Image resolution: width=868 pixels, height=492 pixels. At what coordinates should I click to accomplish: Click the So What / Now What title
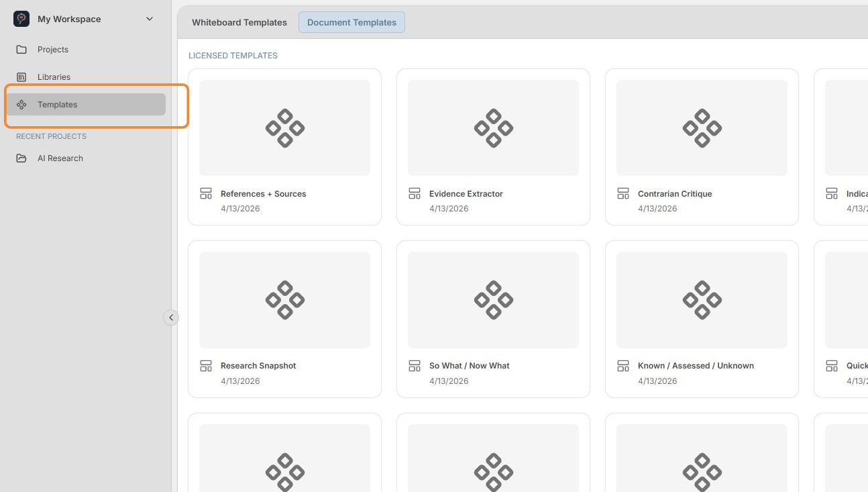(470, 366)
